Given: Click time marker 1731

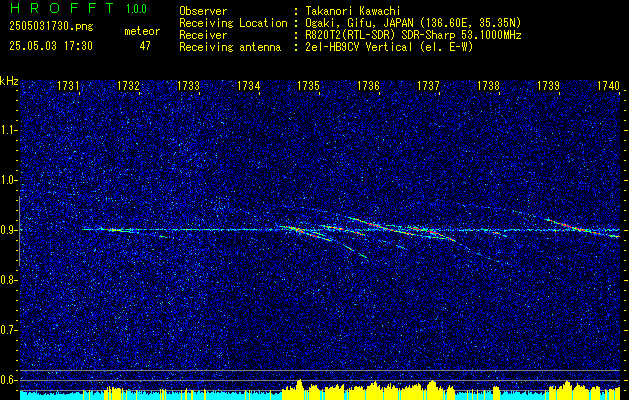Looking at the screenshot, I should coord(68,85).
